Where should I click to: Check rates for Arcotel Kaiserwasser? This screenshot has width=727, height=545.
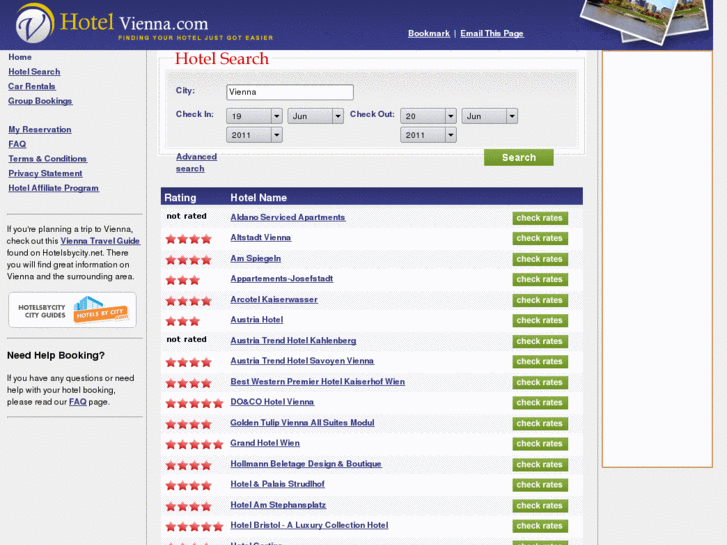pyautogui.click(x=540, y=301)
